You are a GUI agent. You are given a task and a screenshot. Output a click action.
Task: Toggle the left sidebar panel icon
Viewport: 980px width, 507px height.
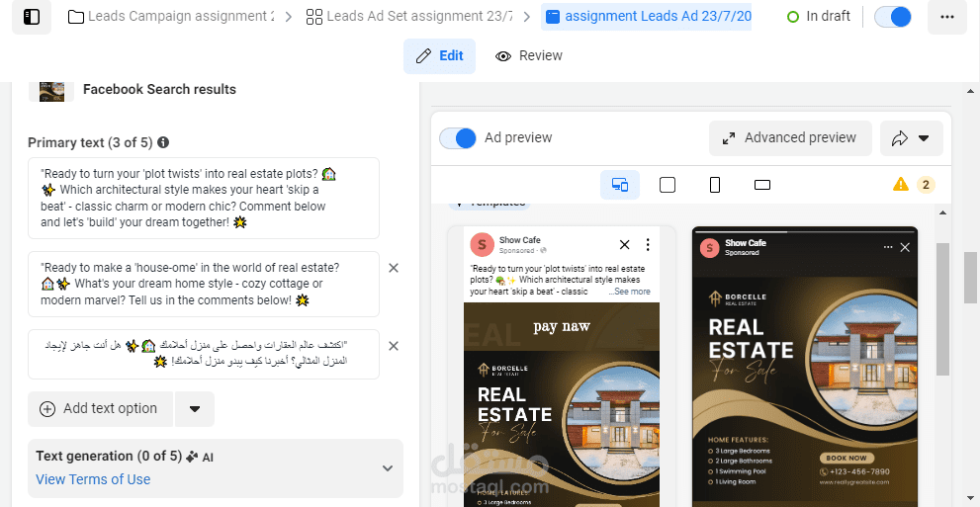(x=32, y=17)
